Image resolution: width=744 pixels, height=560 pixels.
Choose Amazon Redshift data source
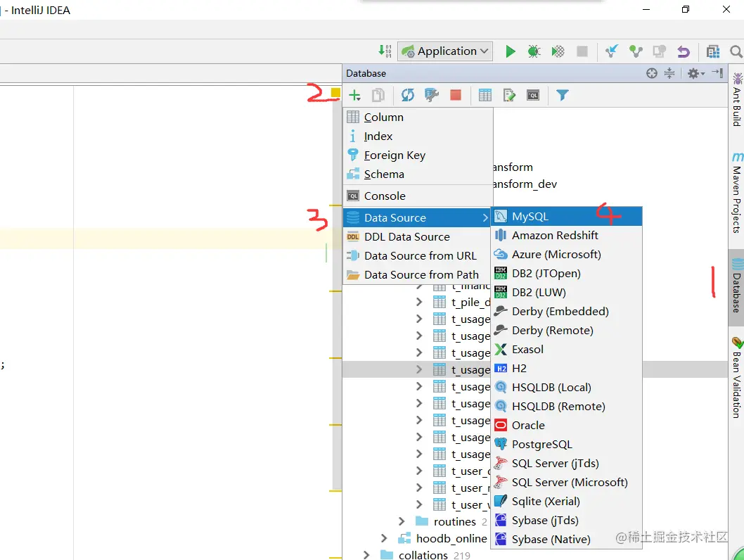567,236
